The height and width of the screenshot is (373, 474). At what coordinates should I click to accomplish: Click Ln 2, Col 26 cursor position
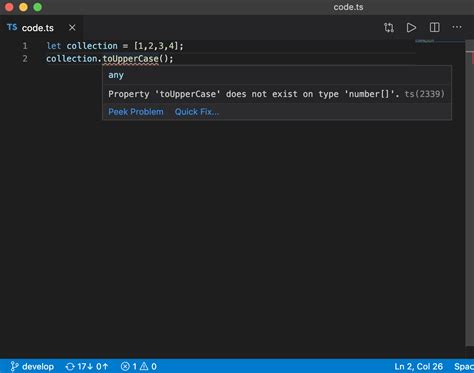[x=418, y=367]
